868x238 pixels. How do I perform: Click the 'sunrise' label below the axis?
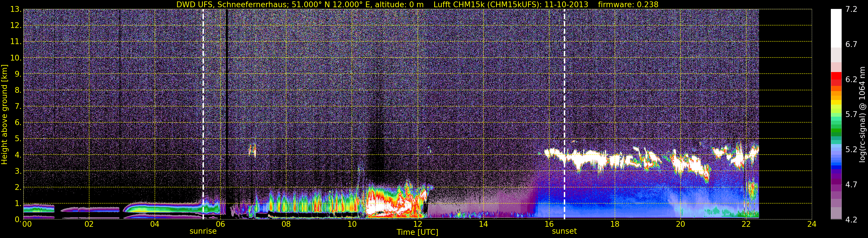203,231
